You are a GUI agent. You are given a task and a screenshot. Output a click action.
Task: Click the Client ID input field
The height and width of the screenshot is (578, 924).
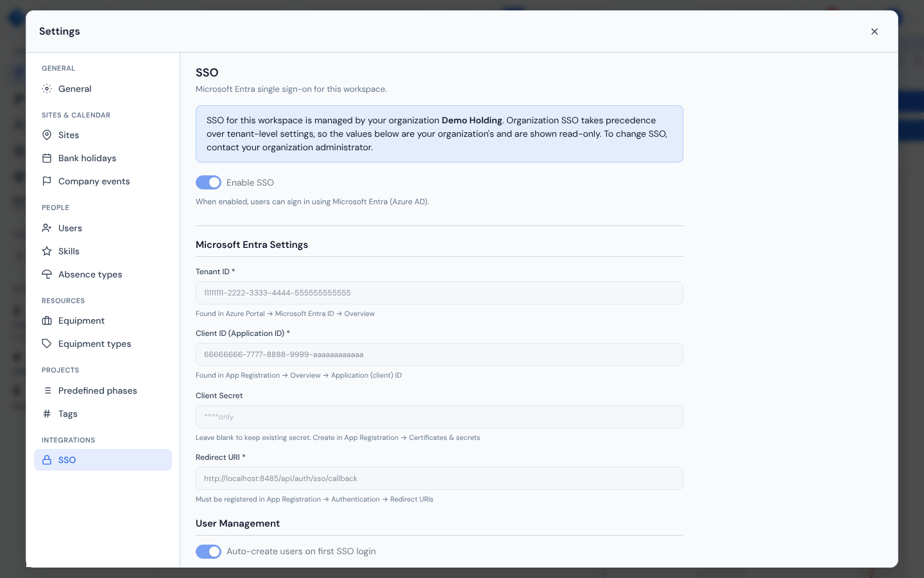(440, 355)
